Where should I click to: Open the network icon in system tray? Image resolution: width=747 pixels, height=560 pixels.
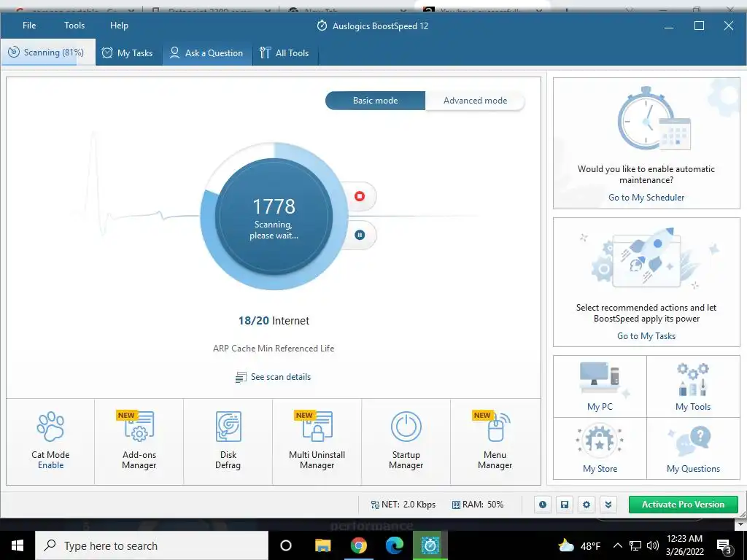click(x=635, y=545)
